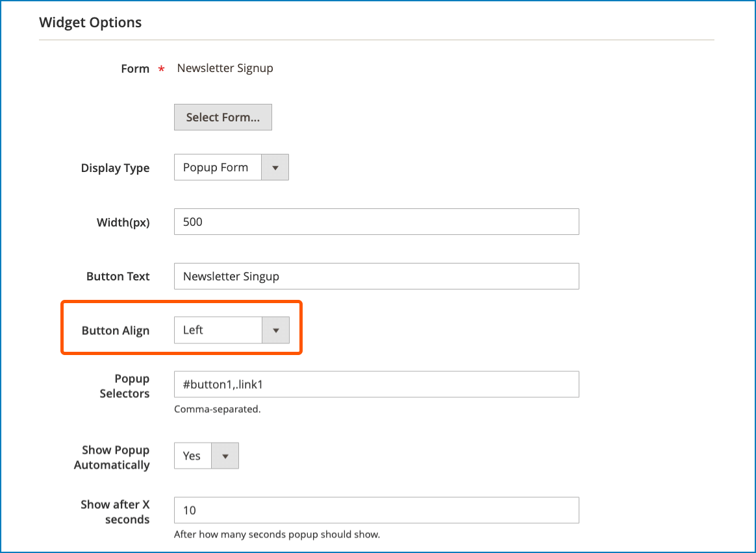Select the Button Text input field

tap(377, 276)
